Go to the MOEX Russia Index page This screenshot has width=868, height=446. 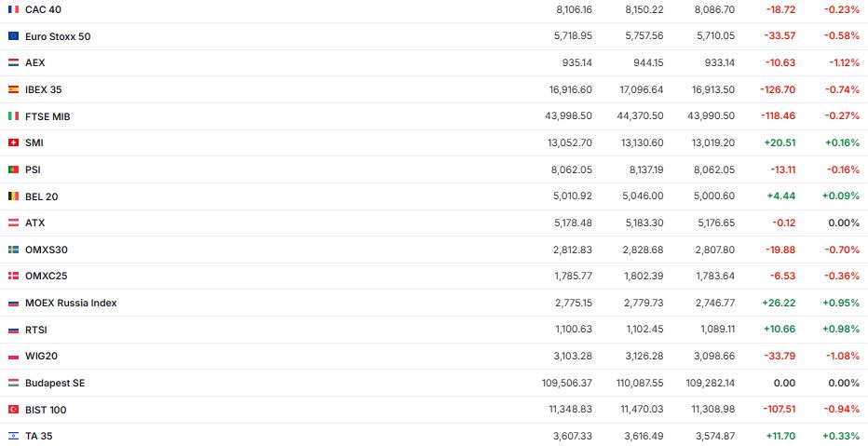(71, 303)
